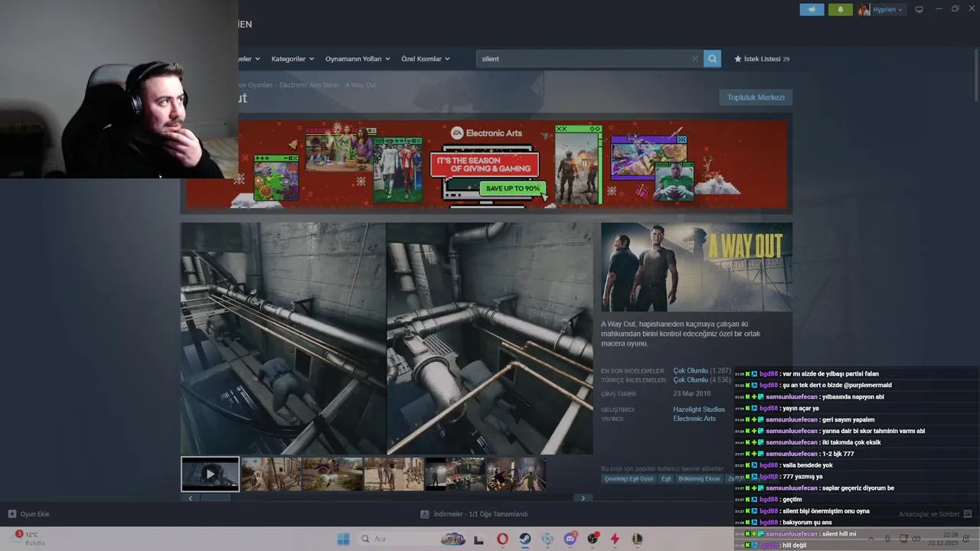
Task: Open Windows Start menu
Action: 343,539
